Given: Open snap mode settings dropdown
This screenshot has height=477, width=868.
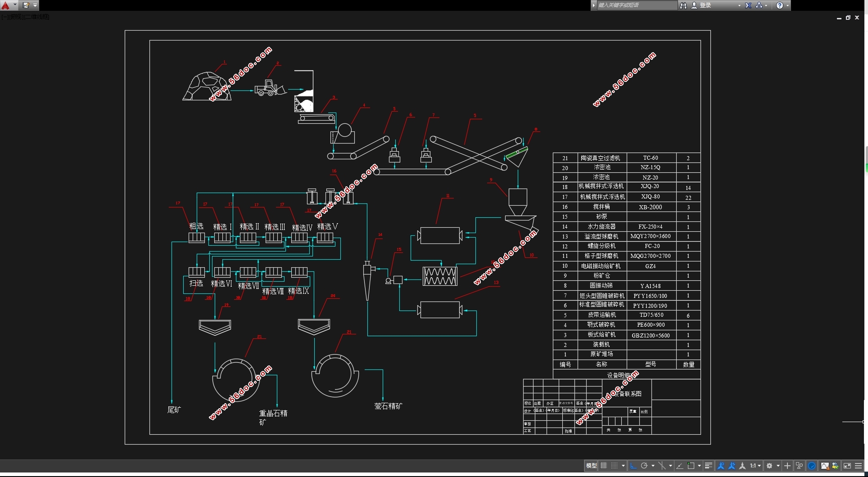Looking at the screenshot, I should [623, 466].
